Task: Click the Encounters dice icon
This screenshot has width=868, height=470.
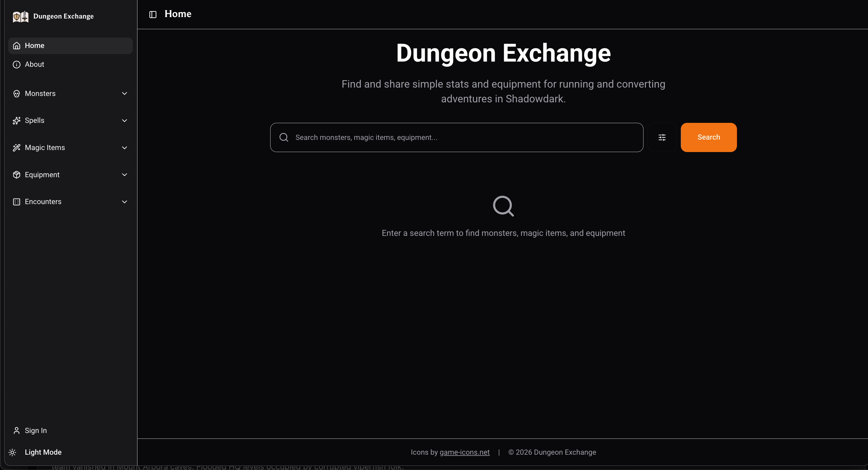Action: coord(16,202)
